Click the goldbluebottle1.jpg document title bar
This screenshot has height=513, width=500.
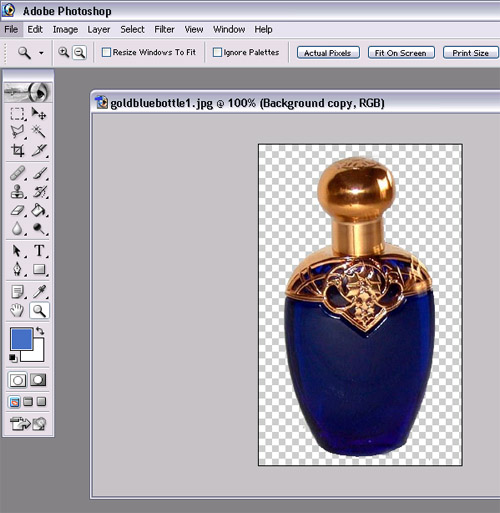(x=296, y=103)
